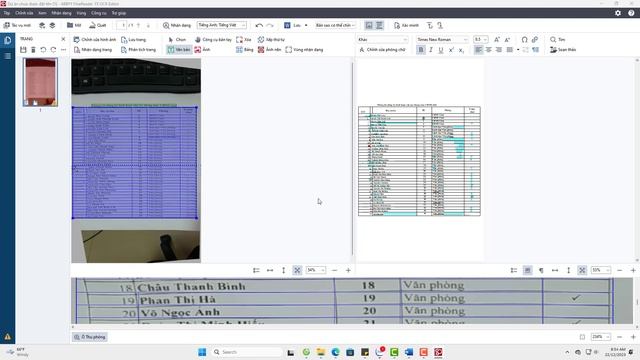640x360 pixels.
Task: Rotate page left in pages panel
Action: click(x=43, y=50)
